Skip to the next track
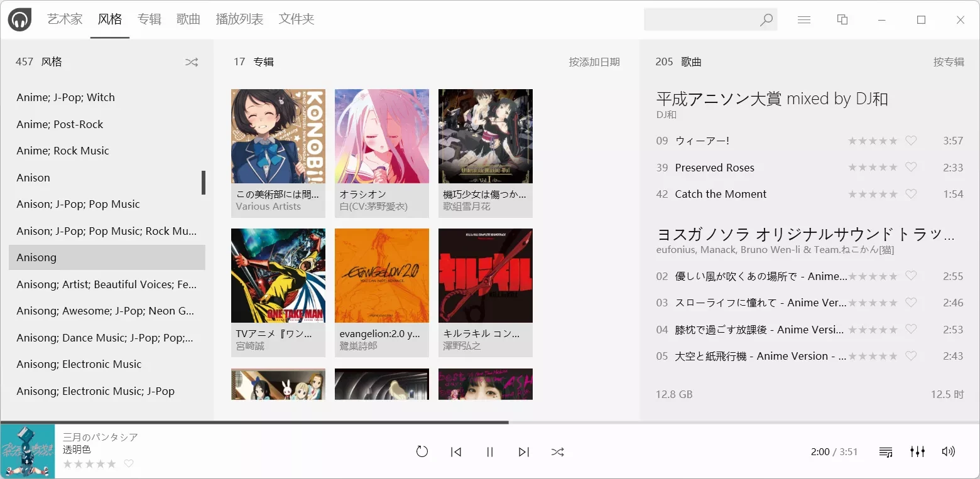Viewport: 980px width, 479px height. pyautogui.click(x=524, y=452)
